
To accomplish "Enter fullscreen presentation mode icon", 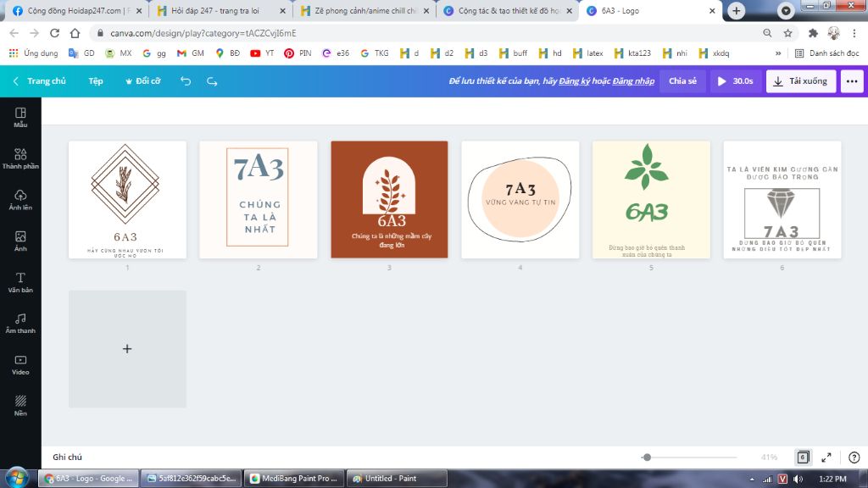I will (826, 457).
